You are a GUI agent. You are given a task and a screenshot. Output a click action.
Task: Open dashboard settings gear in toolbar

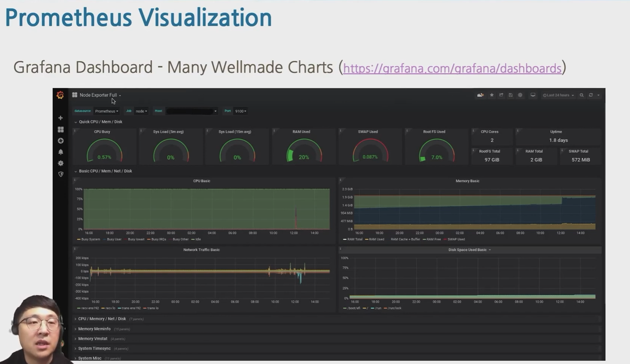[520, 95]
